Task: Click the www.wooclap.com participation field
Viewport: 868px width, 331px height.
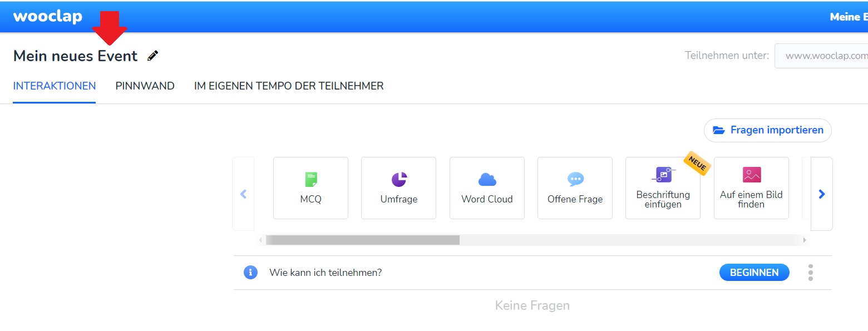Action: 821,56
